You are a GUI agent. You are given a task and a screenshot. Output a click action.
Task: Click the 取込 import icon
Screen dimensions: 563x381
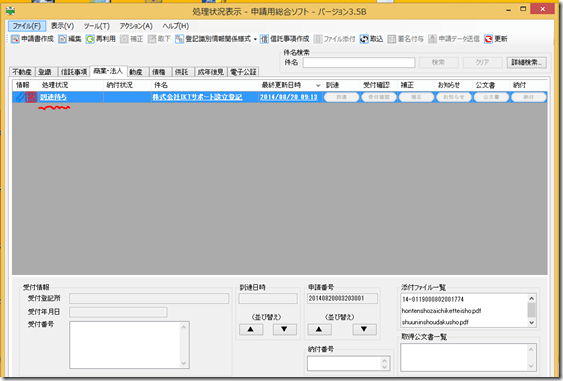[x=364, y=39]
